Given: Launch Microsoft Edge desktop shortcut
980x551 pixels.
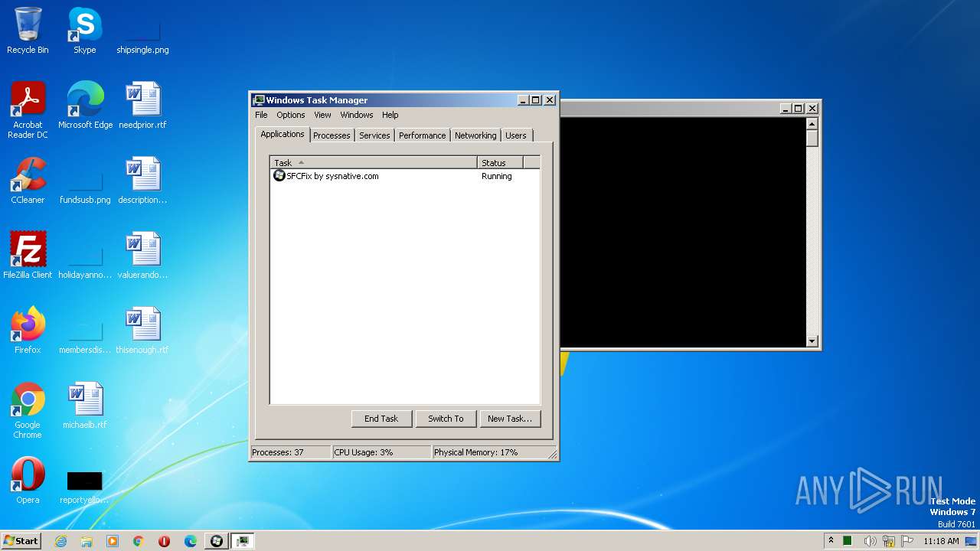Looking at the screenshot, I should pyautogui.click(x=85, y=106).
